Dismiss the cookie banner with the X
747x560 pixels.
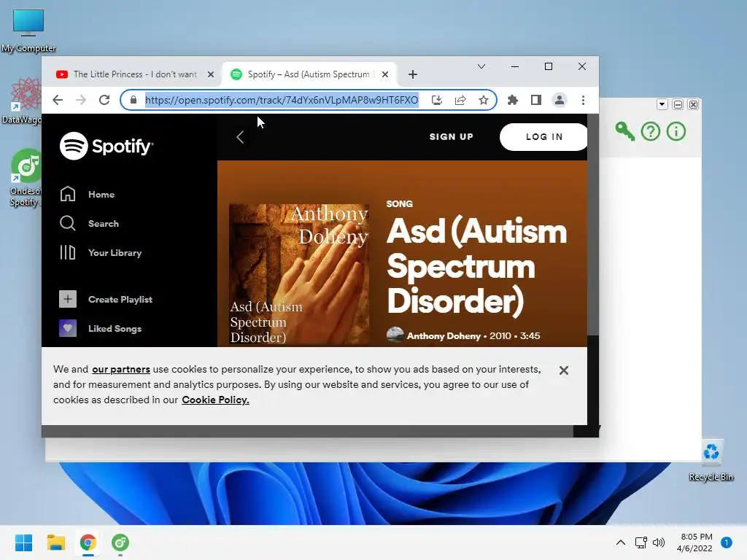[x=564, y=370]
